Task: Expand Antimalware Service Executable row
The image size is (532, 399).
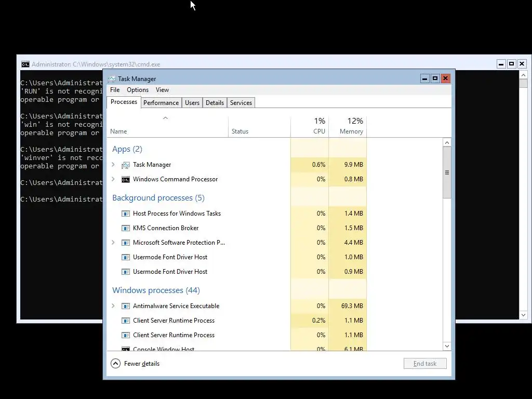Action: 113,306
